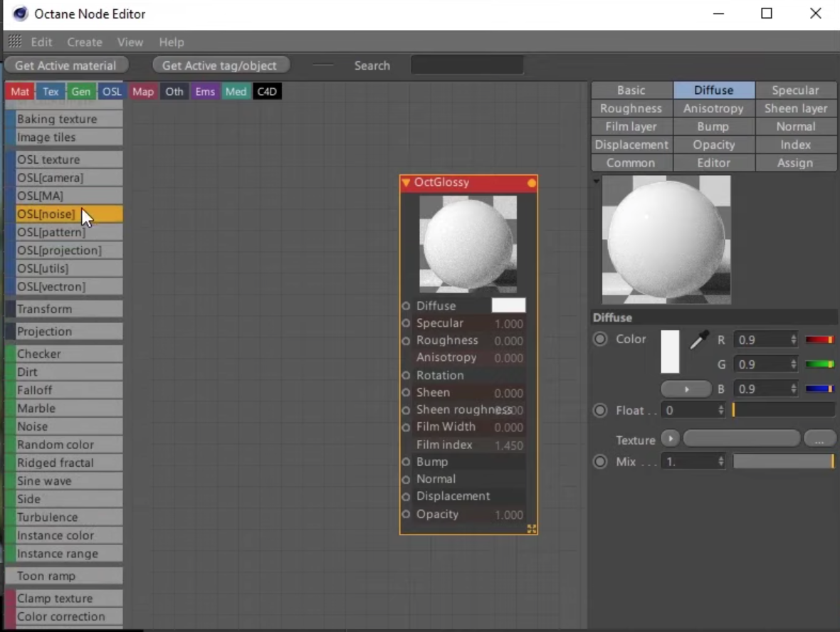Screen dimensions: 840x632
Task: Switch to the Opacity tab
Action: click(x=713, y=144)
